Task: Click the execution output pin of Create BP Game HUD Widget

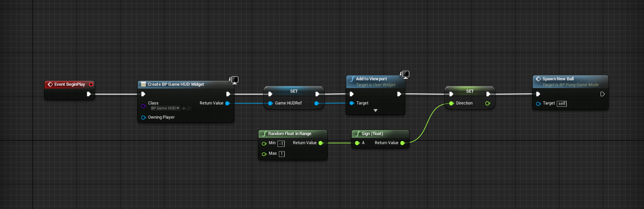Action: 228,94
